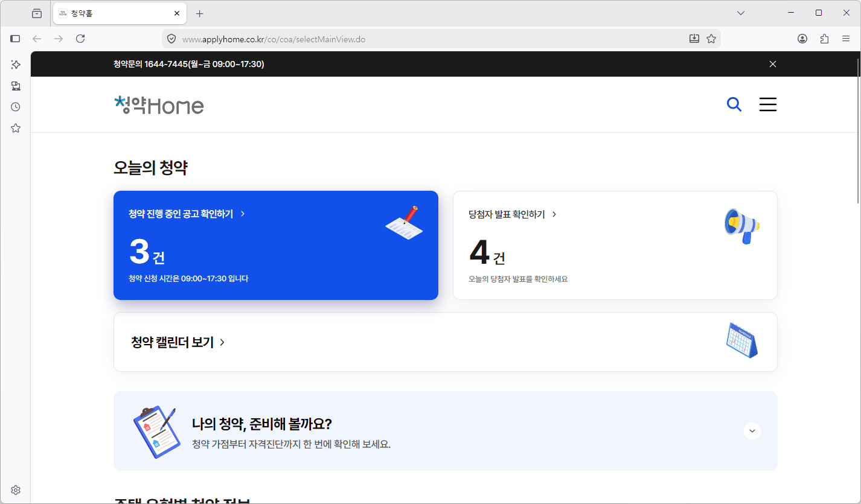Click the install/download icon in the address bar

click(694, 39)
